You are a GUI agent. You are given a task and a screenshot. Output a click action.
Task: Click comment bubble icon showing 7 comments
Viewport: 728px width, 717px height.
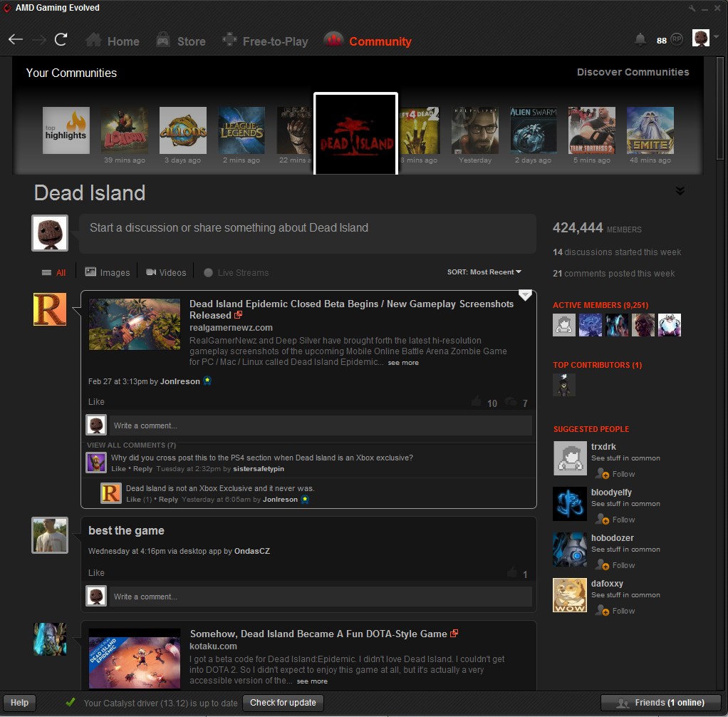pyautogui.click(x=511, y=401)
